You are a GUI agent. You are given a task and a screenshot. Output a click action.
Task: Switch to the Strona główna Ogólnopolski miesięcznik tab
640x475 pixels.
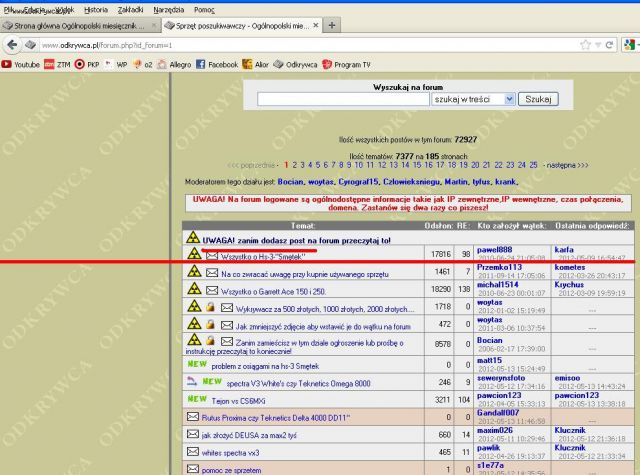pyautogui.click(x=80, y=26)
